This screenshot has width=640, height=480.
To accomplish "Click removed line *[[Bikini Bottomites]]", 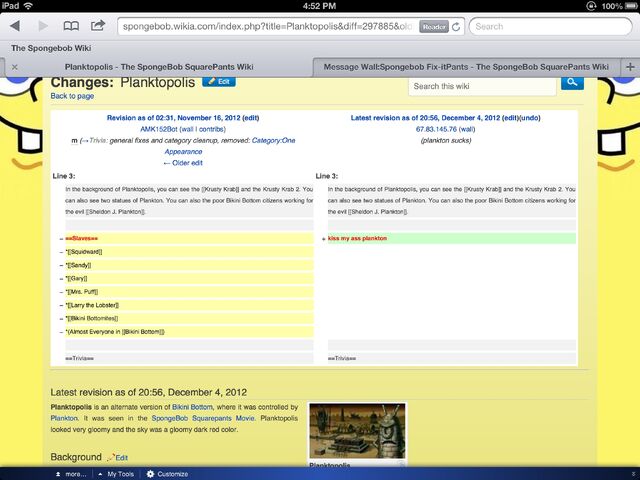I will (x=189, y=318).
